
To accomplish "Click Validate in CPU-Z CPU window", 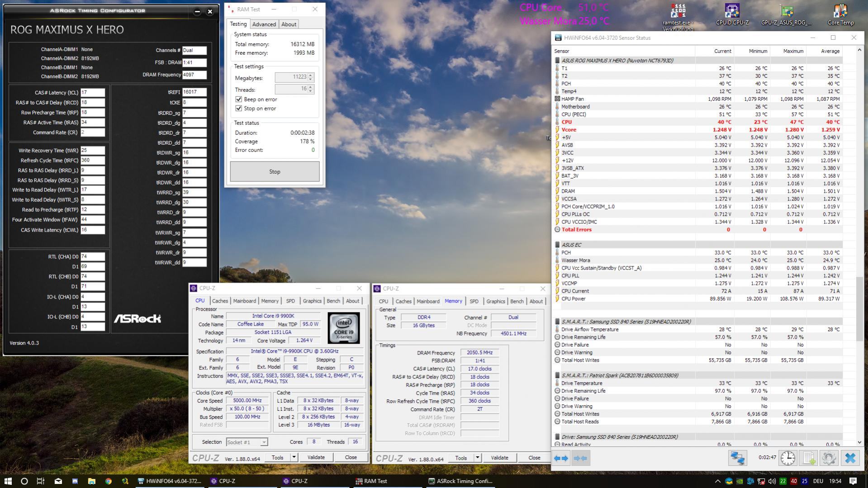I will tap(316, 457).
